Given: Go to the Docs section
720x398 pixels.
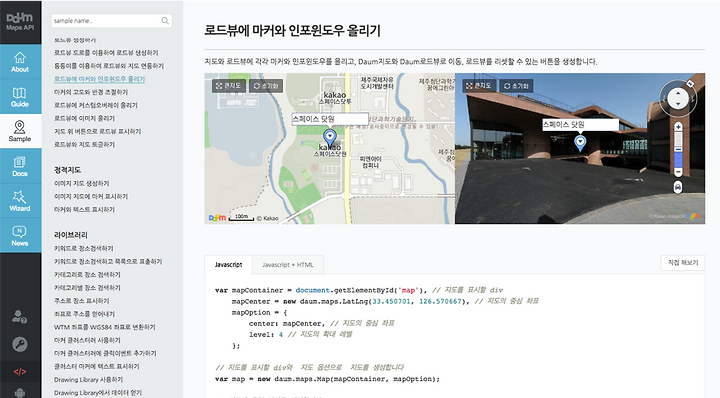Looking at the screenshot, I should pyautogui.click(x=20, y=166).
